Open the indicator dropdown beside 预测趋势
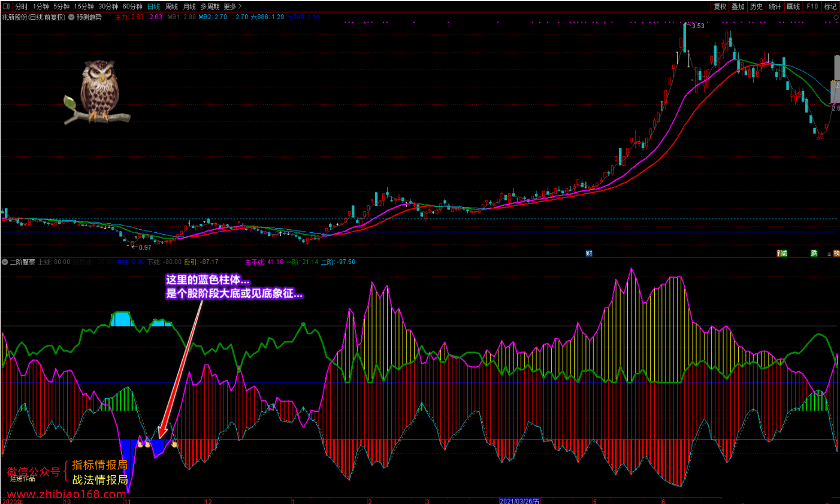 click(x=71, y=17)
